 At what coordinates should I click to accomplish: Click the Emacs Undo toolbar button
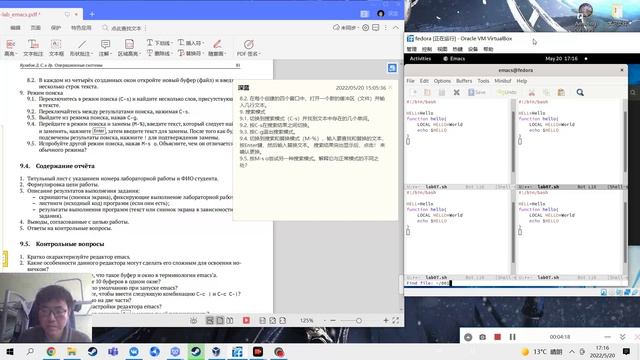pyautogui.click(x=507, y=93)
